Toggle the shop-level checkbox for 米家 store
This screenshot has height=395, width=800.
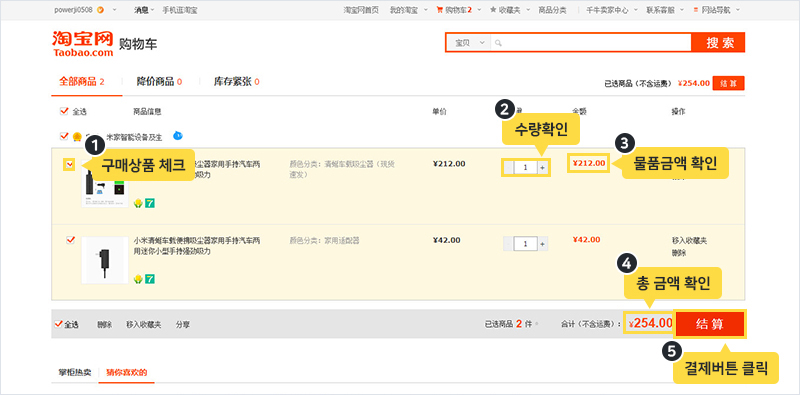tap(64, 136)
